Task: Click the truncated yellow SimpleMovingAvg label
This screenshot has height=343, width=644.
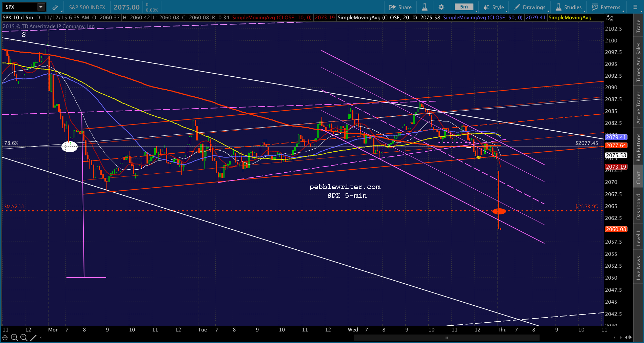Action: coord(573,18)
